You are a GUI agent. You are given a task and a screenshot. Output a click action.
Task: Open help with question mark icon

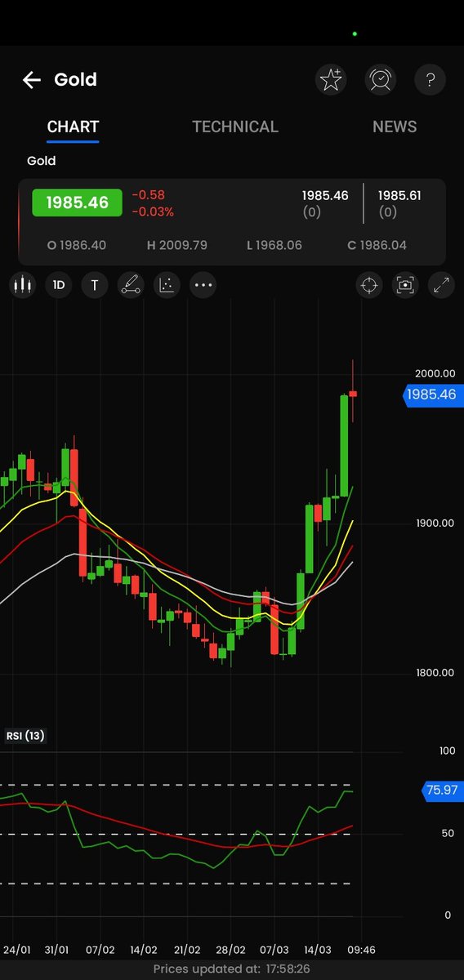pos(430,79)
